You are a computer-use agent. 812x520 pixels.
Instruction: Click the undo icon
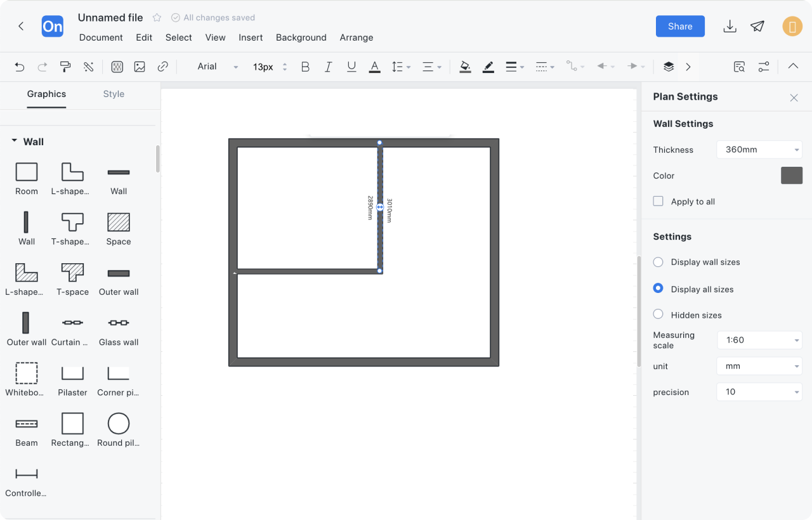coord(20,67)
